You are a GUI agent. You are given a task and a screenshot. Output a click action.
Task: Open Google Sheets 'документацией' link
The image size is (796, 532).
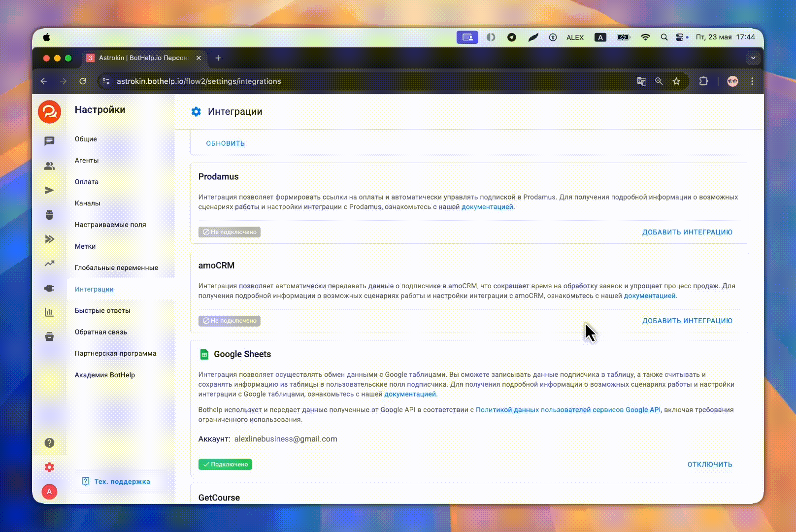[x=410, y=394]
